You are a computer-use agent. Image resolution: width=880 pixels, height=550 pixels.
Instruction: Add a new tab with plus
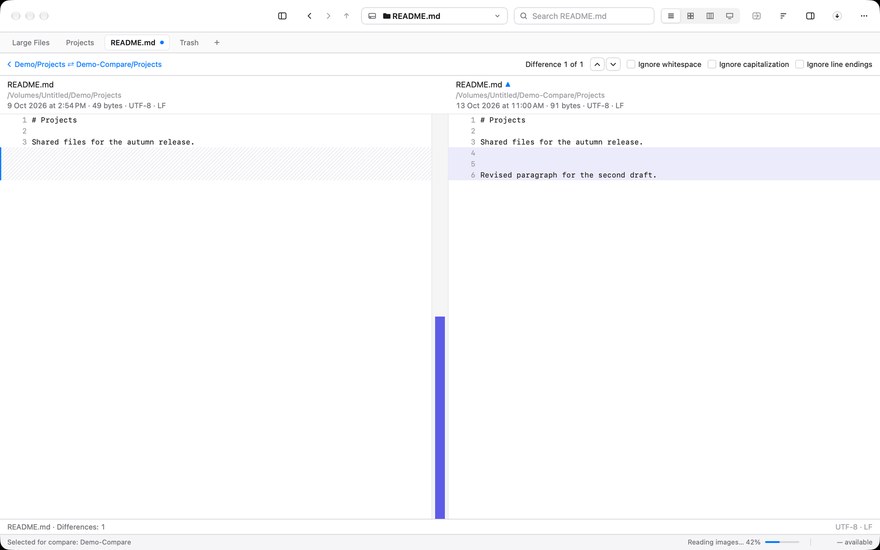(x=217, y=43)
